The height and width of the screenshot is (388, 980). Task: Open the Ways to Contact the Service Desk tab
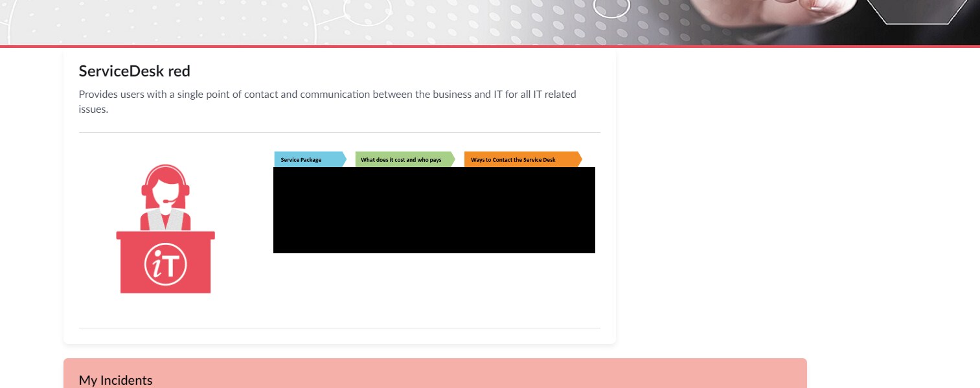513,159
